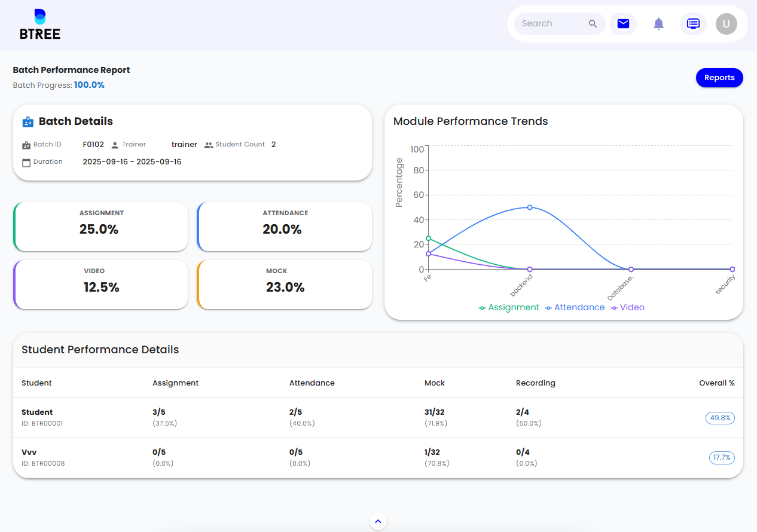Open the user avatar U

(x=727, y=24)
